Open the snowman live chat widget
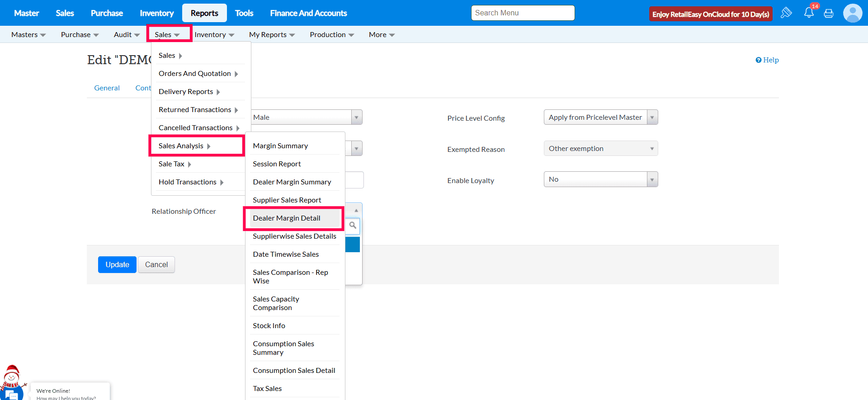The image size is (868, 400). click(12, 383)
